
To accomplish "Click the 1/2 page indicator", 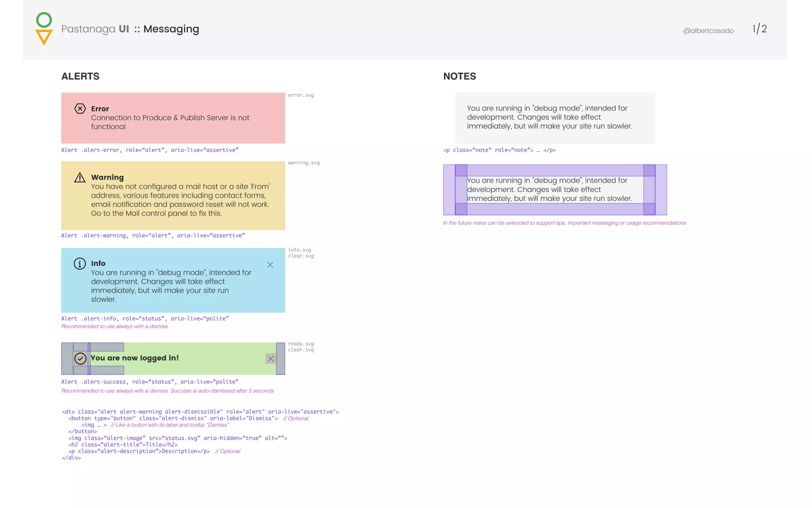I will (x=760, y=29).
